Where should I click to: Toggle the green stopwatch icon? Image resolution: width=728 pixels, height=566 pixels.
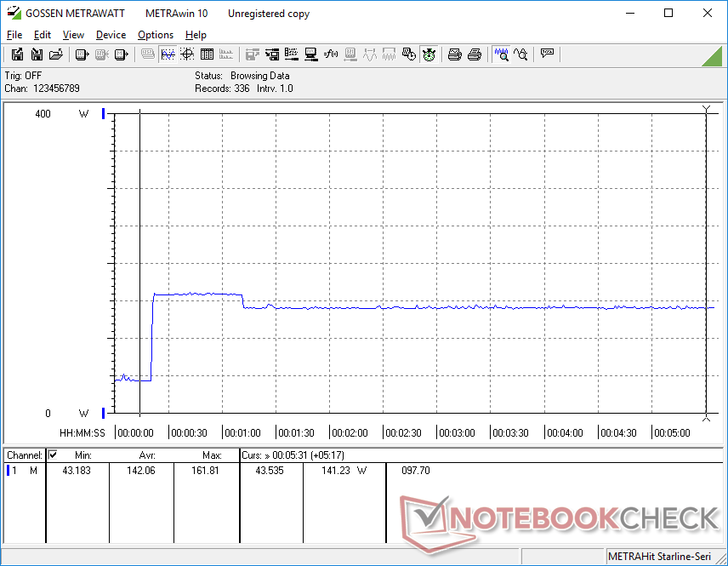(x=429, y=54)
